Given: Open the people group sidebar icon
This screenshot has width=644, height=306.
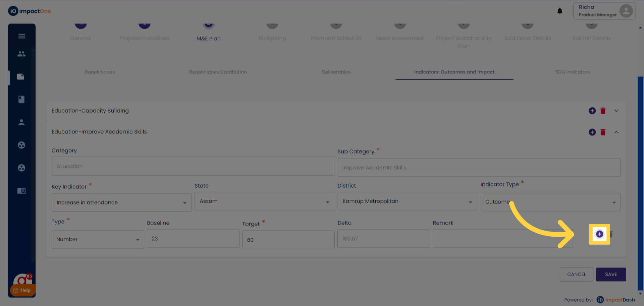Looking at the screenshot, I should coord(21,54).
